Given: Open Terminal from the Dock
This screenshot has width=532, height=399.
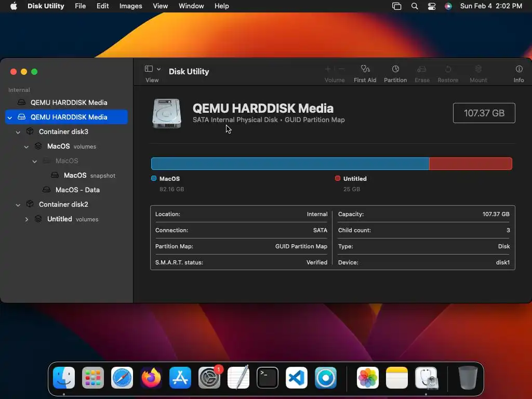Looking at the screenshot, I should pos(268,378).
